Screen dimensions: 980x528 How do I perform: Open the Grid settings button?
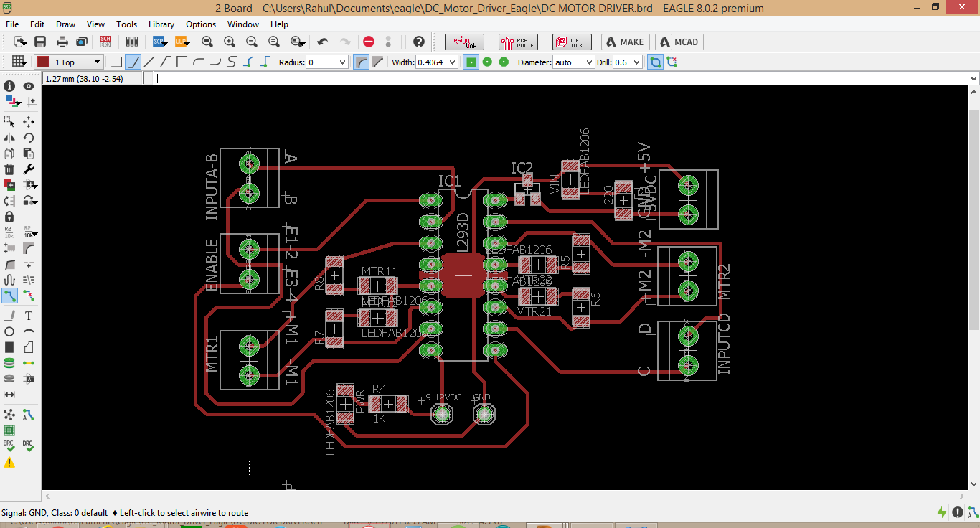pos(19,62)
